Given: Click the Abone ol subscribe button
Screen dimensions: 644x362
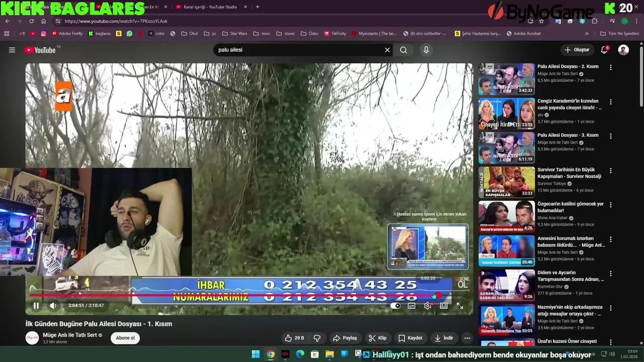Looking at the screenshot, I should (125, 338).
